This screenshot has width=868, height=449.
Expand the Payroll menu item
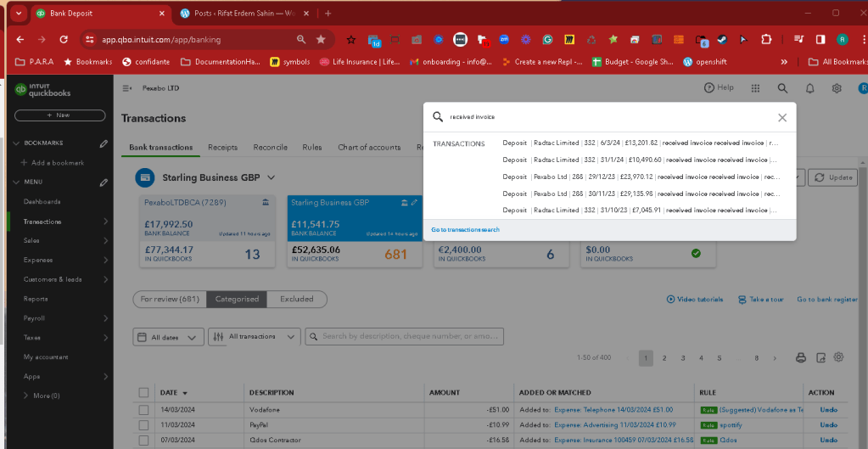point(106,318)
